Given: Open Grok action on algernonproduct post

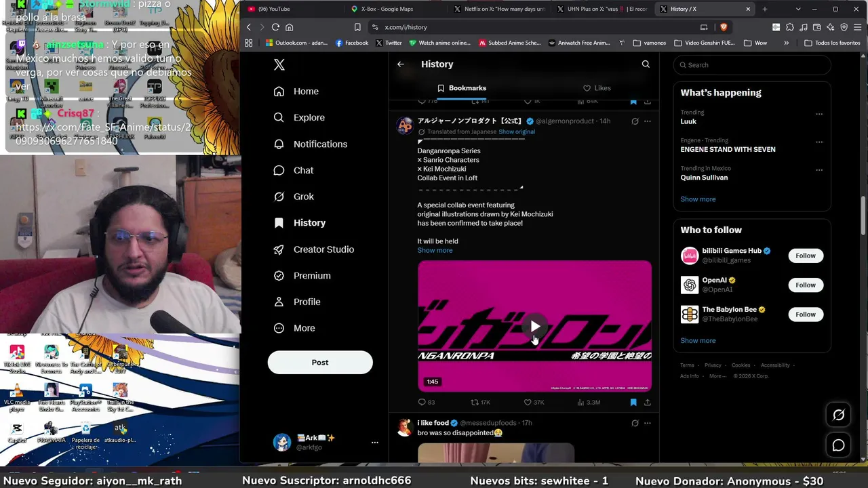Looking at the screenshot, I should 635,121.
